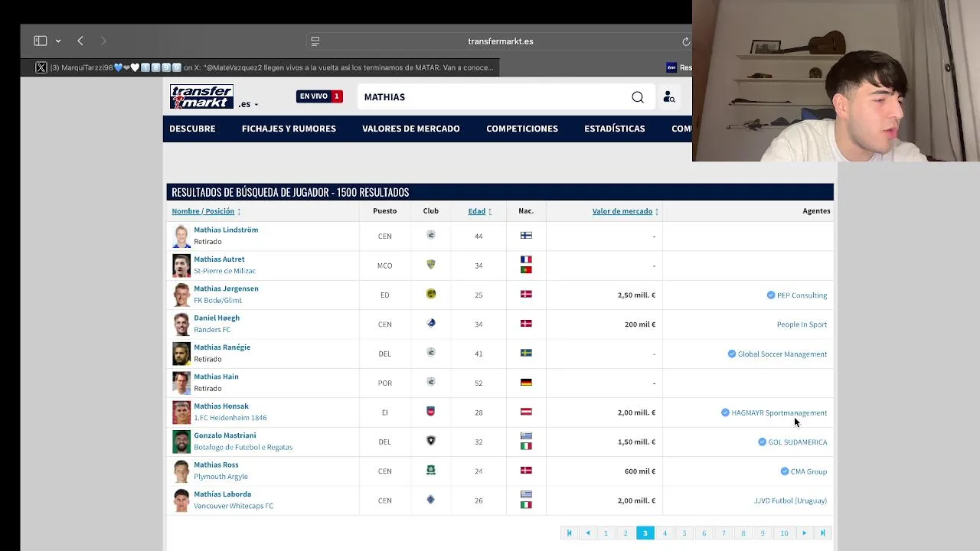Open the FK Bodø/Glimt club name link
This screenshot has height=551, width=980.
pyautogui.click(x=217, y=301)
